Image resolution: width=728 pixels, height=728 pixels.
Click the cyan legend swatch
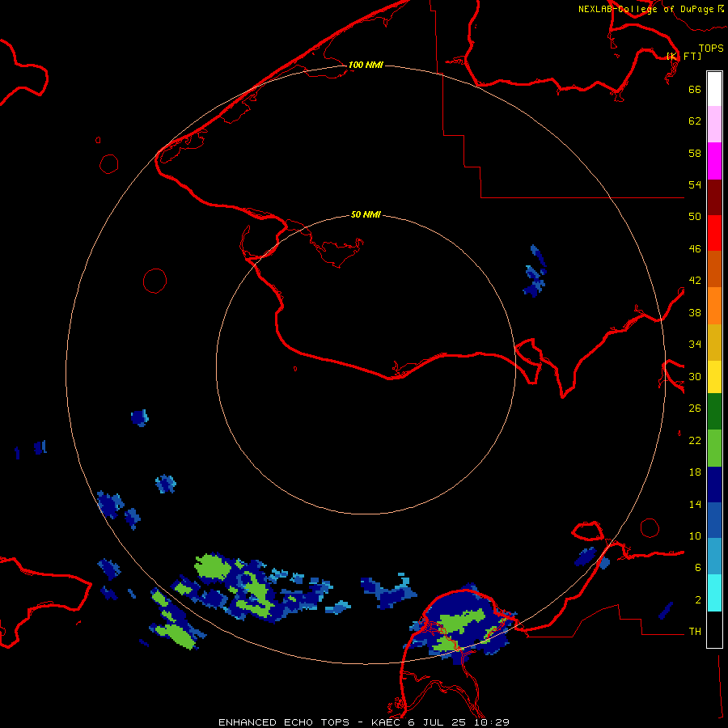click(714, 593)
